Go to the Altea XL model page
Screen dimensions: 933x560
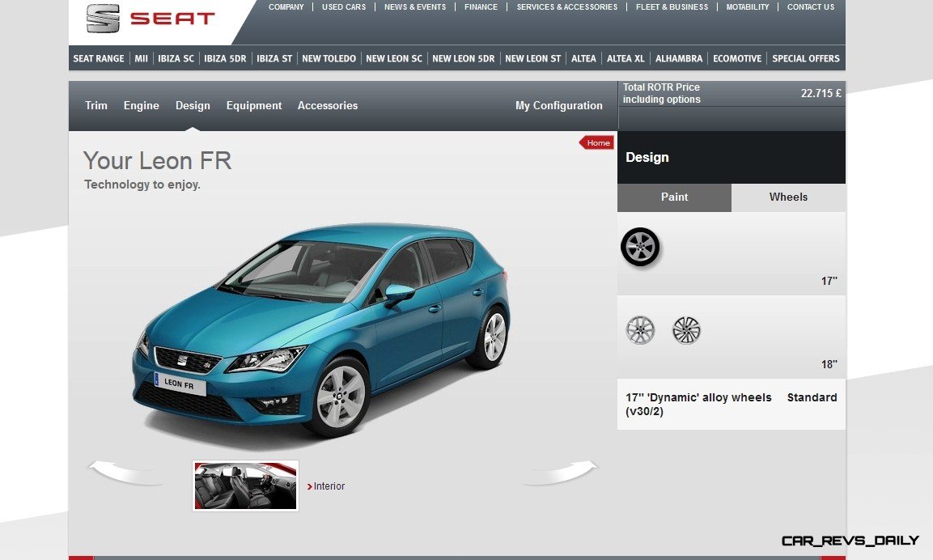click(626, 58)
